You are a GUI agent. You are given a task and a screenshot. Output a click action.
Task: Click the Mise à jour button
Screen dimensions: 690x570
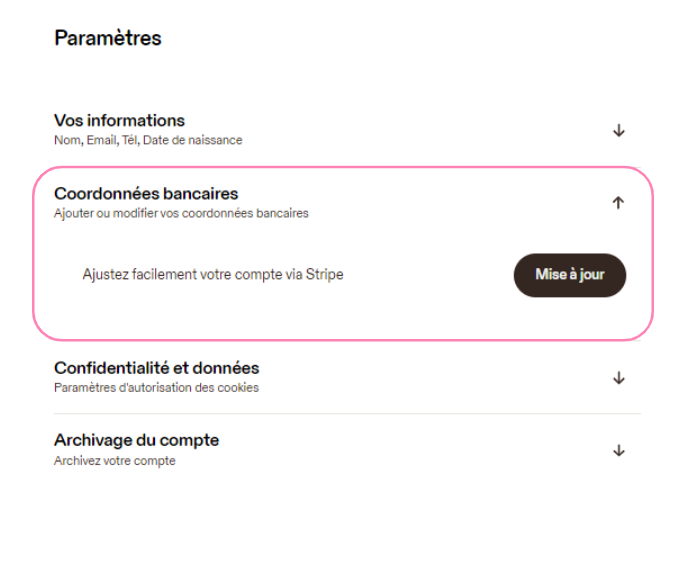pyautogui.click(x=570, y=275)
